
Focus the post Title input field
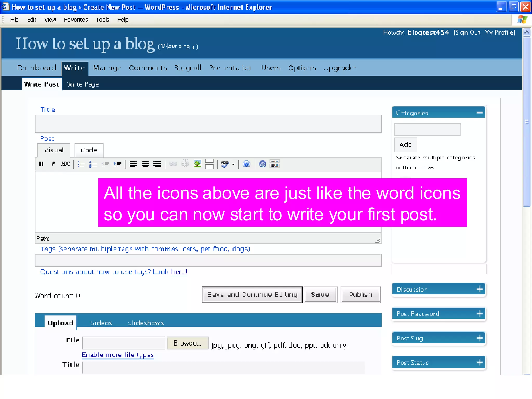click(x=208, y=124)
